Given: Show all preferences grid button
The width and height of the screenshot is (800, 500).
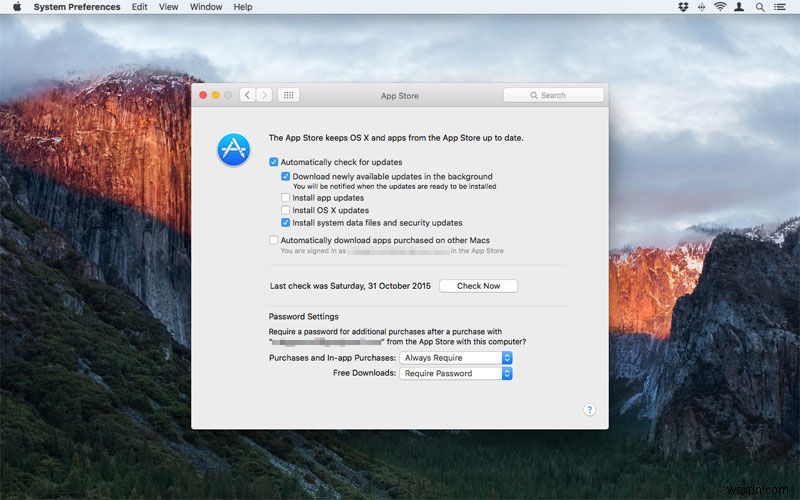Looking at the screenshot, I should 288,95.
